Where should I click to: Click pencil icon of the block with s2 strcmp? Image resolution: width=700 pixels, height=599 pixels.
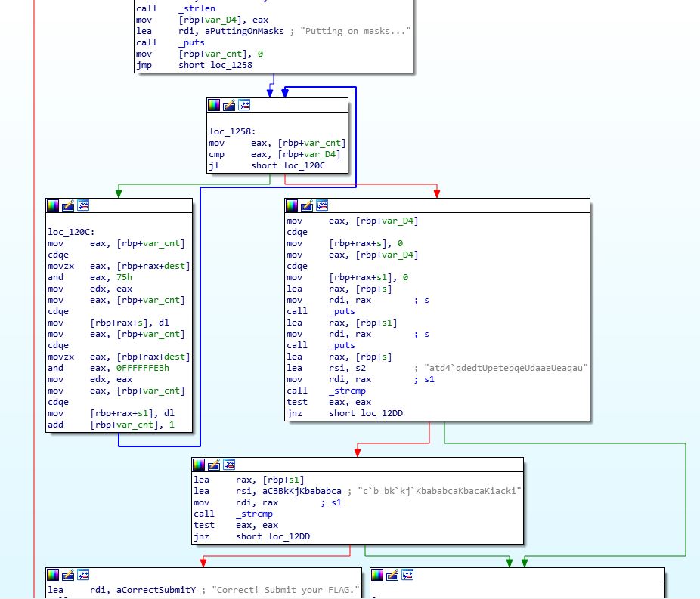[x=307, y=205]
